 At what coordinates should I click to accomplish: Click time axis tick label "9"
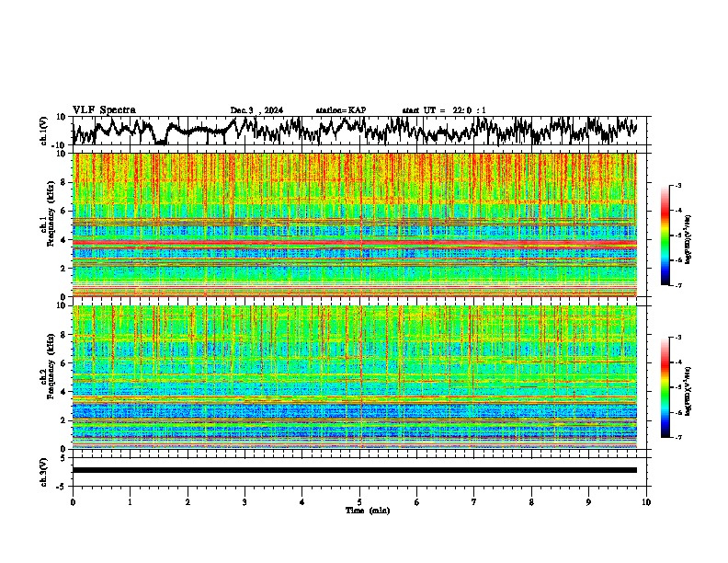point(588,502)
